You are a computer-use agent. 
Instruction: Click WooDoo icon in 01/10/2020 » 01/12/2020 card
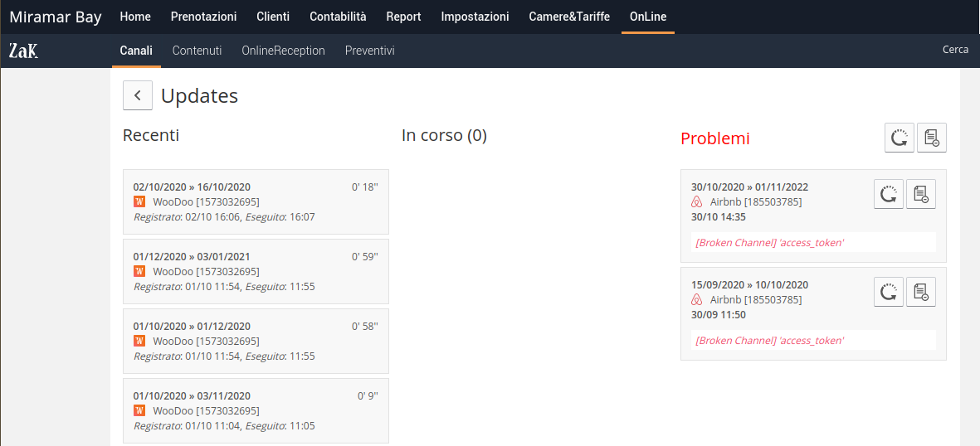(139, 341)
